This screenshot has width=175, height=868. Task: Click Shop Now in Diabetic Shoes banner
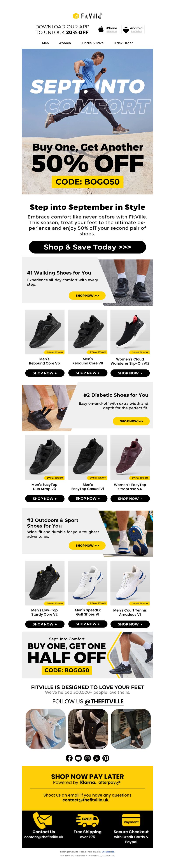(131, 421)
